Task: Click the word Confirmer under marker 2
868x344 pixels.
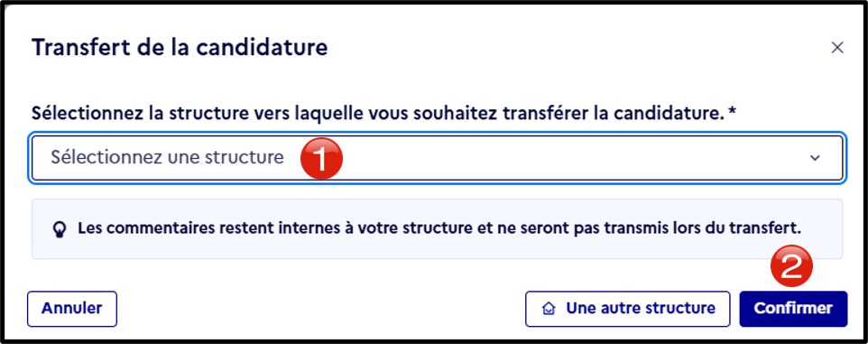Action: tap(793, 309)
